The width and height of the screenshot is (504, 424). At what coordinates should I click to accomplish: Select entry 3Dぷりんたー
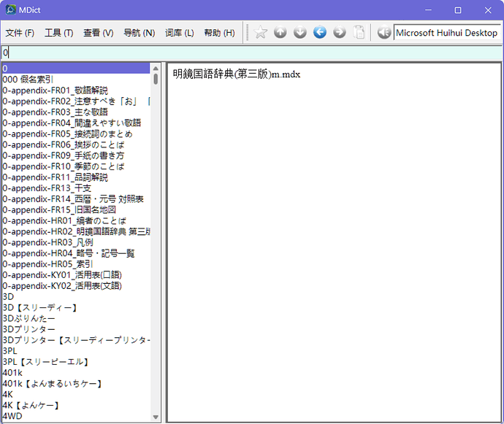(x=76, y=318)
